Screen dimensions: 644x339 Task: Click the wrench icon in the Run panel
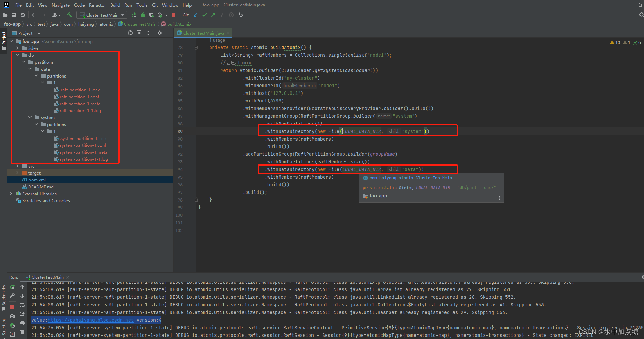12,296
